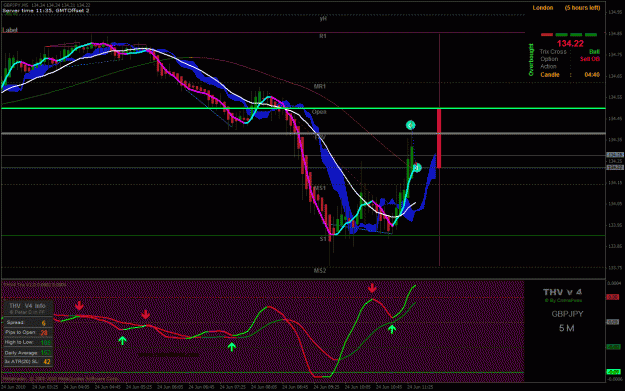Click the GBPJPY symbol text in the side panel

[567, 314]
